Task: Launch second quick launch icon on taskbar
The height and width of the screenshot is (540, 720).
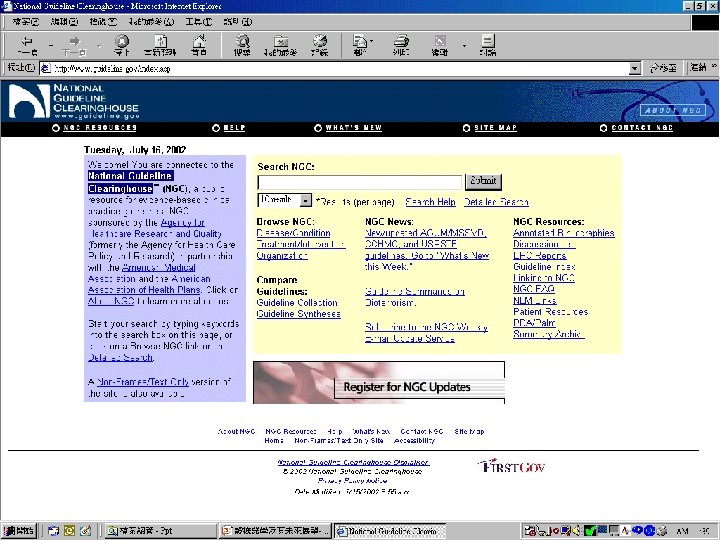Action: click(x=69, y=531)
